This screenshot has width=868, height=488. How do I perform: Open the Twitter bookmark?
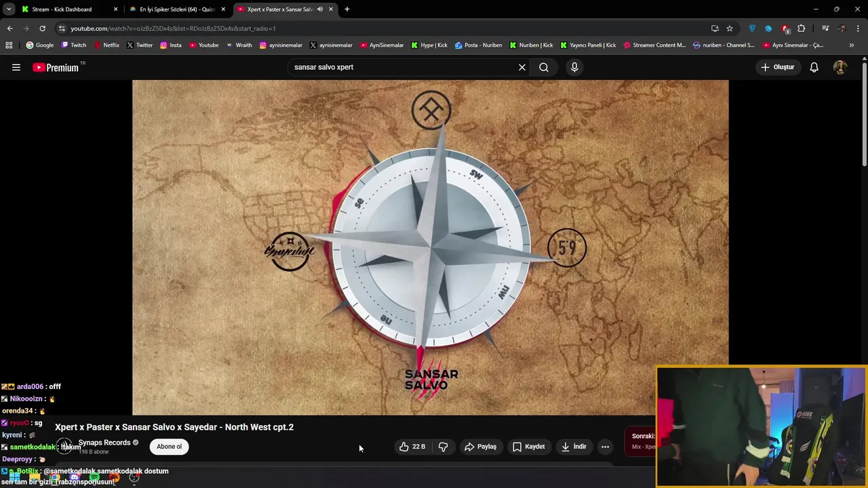[140, 45]
